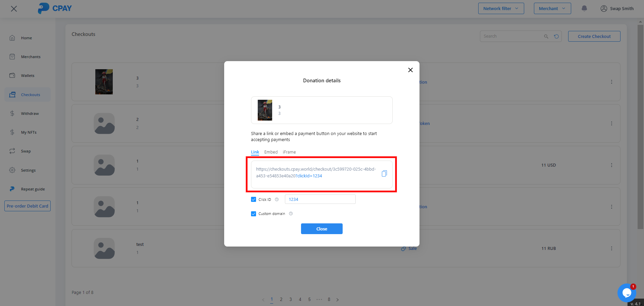Expand the Network filter dropdown
Screen dimensions: 644x306
click(x=501, y=8)
